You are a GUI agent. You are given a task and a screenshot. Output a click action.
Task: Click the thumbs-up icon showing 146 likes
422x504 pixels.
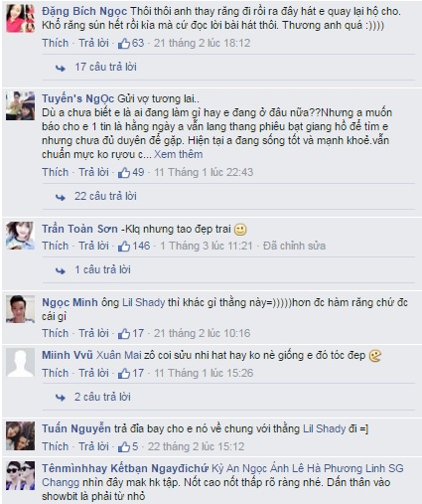(124, 247)
